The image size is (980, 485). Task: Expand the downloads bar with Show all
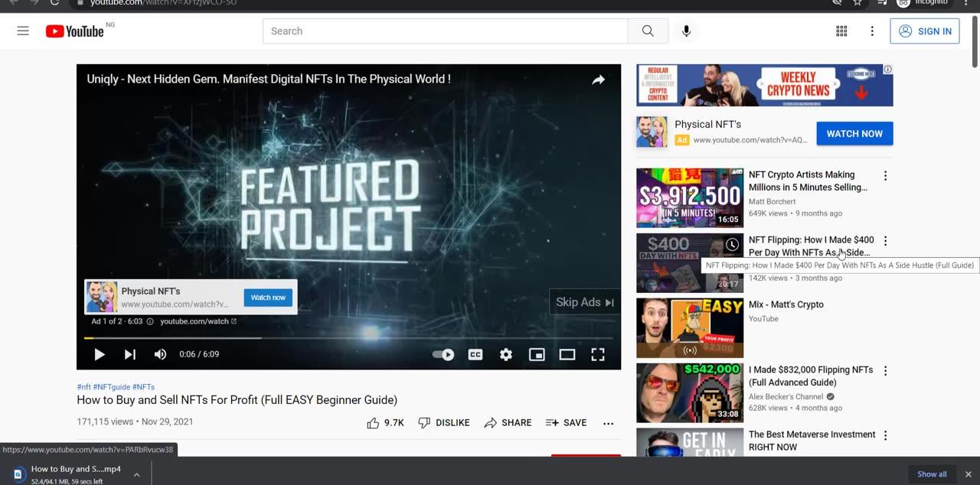[x=931, y=474]
